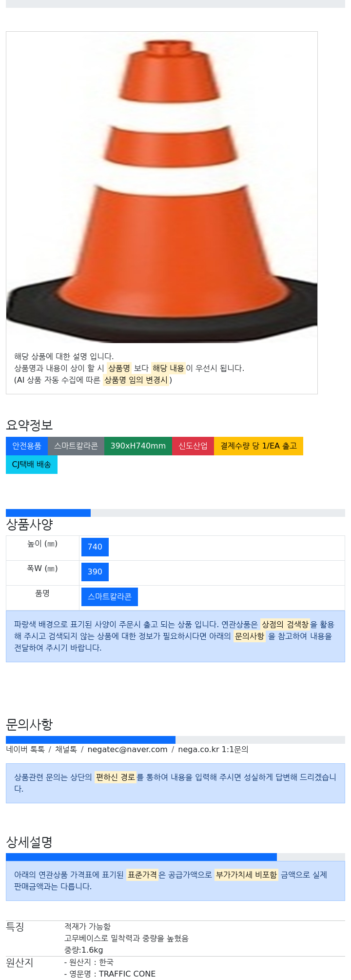Click the CJ택배 배송 cyan tag
The height and width of the screenshot is (980, 351).
[x=32, y=465]
